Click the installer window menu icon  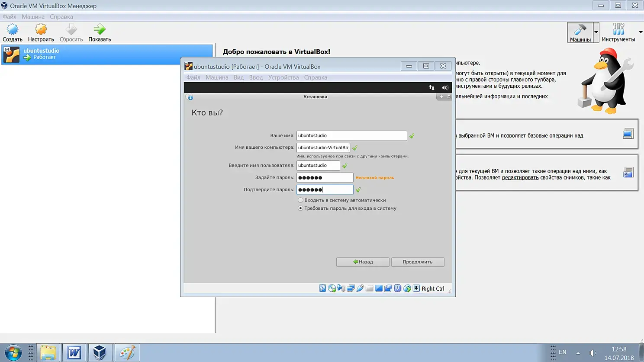(x=190, y=97)
